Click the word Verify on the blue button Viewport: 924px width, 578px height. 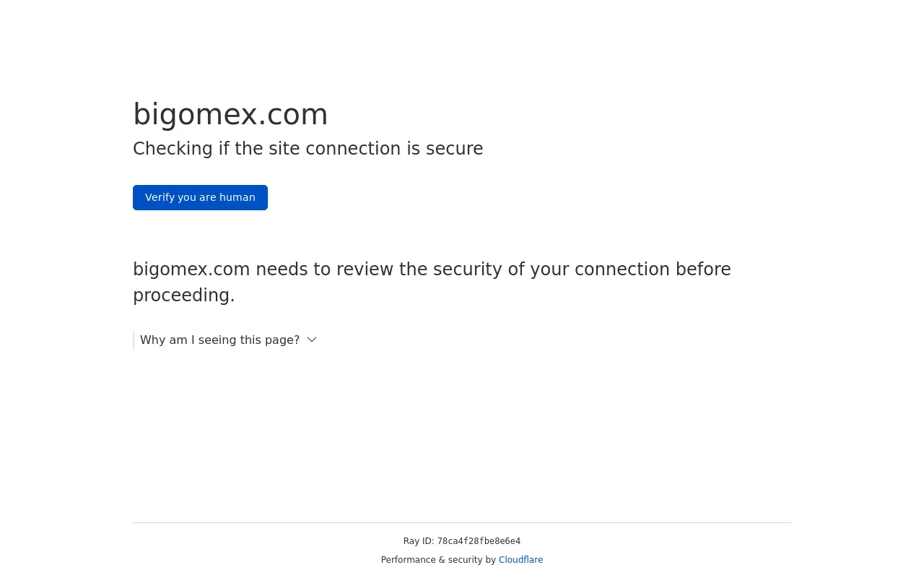pyautogui.click(x=160, y=197)
